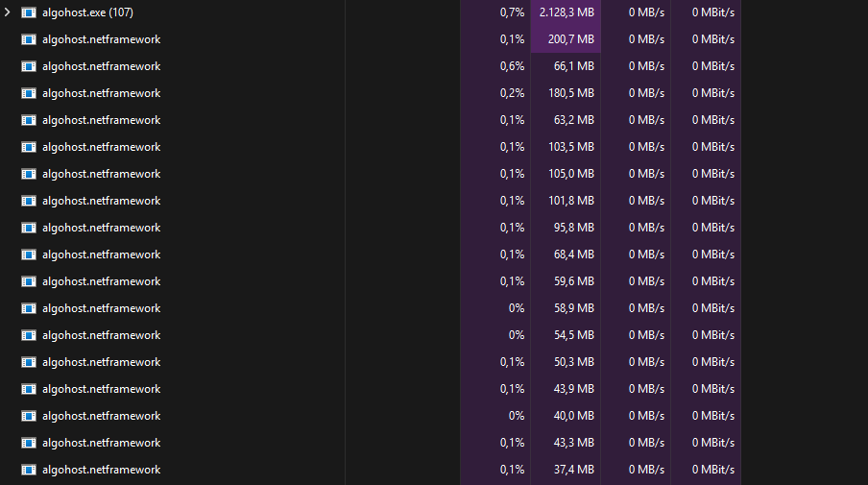Click icon of process using 66,1 MB
Screen dimensions: 868x485
29,66
